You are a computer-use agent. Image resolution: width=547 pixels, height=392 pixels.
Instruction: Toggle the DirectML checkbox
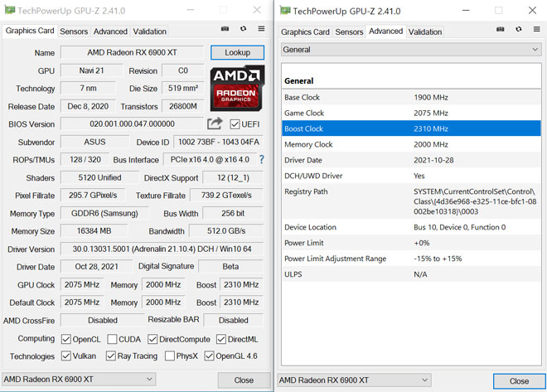pos(221,339)
